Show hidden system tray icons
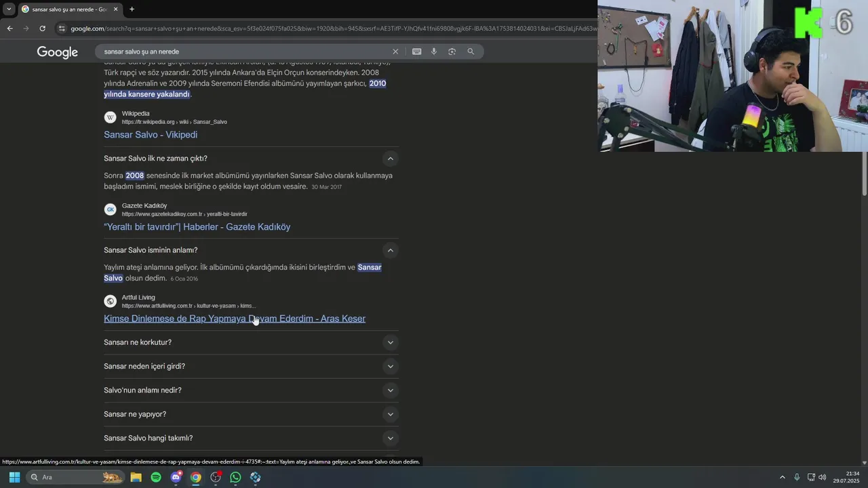 782,477
